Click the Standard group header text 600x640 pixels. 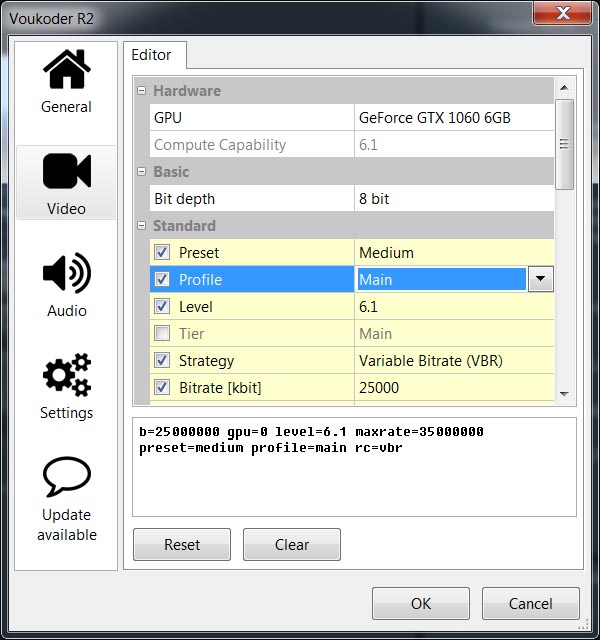pyautogui.click(x=184, y=225)
